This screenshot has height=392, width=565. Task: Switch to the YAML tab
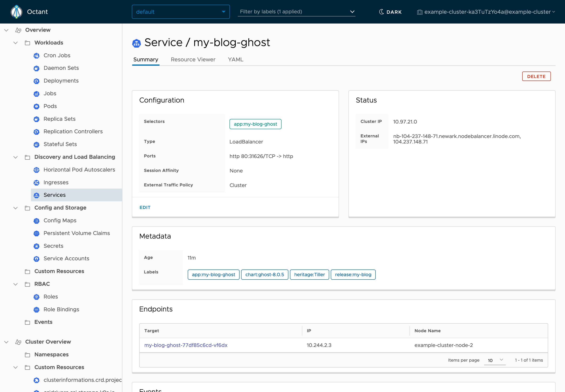pos(235,60)
